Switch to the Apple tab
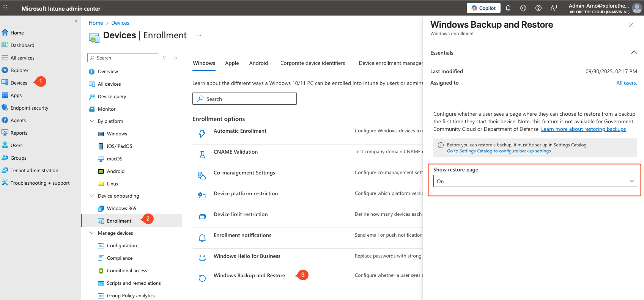Screen dimensions: 644x300 pyautogui.click(x=232, y=63)
